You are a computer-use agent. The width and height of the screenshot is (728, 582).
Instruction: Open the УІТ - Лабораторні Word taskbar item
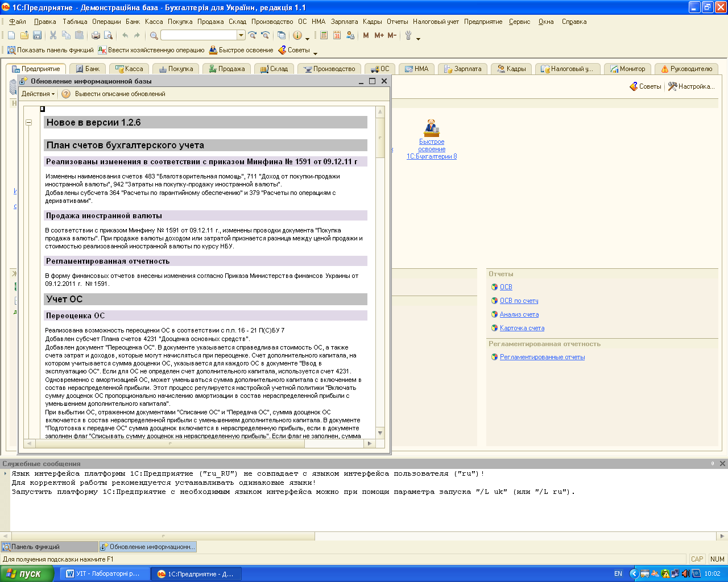tap(105, 573)
